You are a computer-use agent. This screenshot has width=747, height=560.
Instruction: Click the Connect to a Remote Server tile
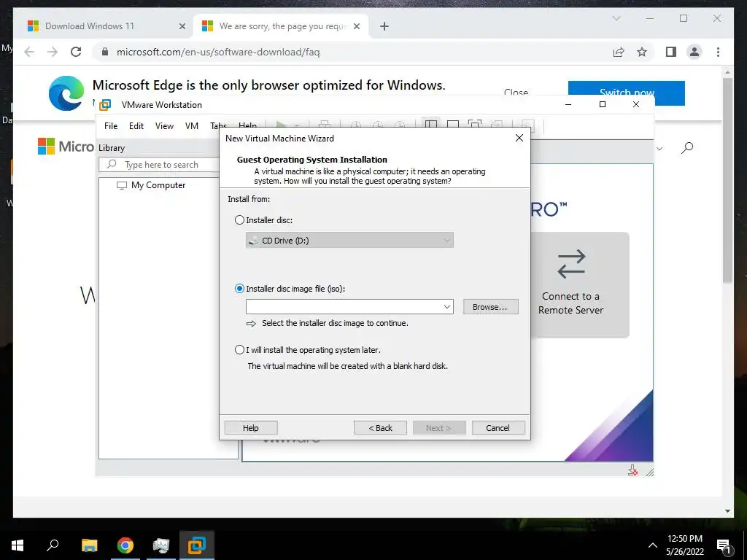click(x=570, y=285)
